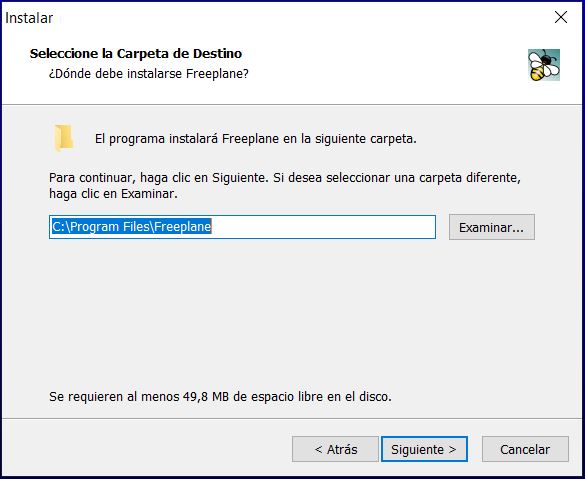This screenshot has height=479, width=585.
Task: Go back with the Atrás button
Action: click(335, 449)
